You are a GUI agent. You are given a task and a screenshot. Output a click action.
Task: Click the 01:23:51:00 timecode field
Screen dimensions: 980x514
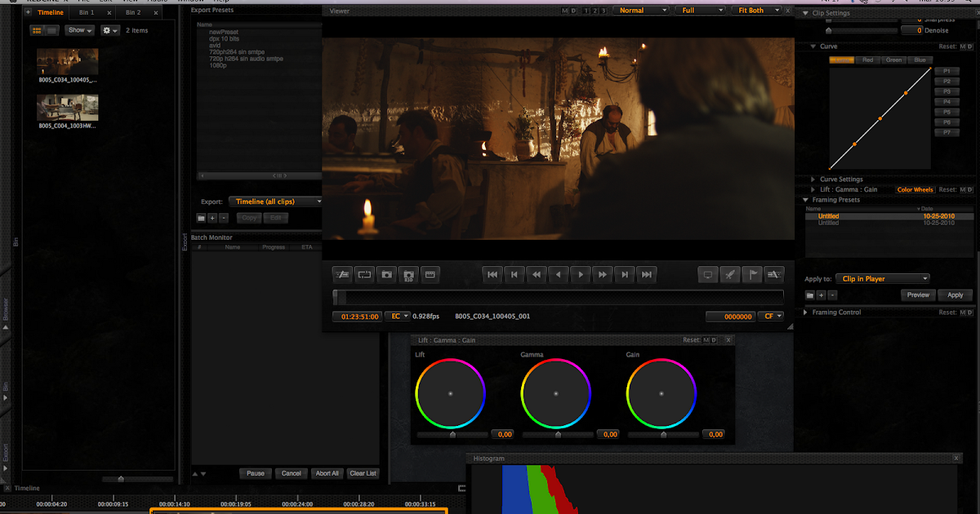click(358, 316)
